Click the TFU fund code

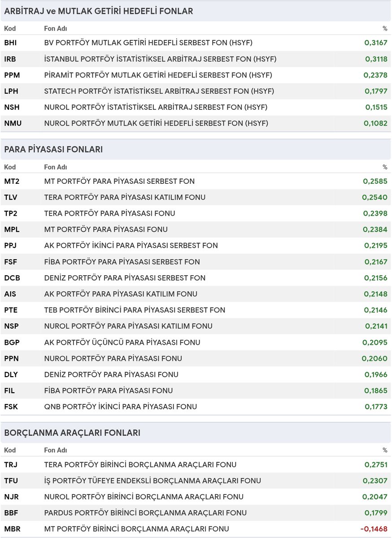(x=11, y=481)
